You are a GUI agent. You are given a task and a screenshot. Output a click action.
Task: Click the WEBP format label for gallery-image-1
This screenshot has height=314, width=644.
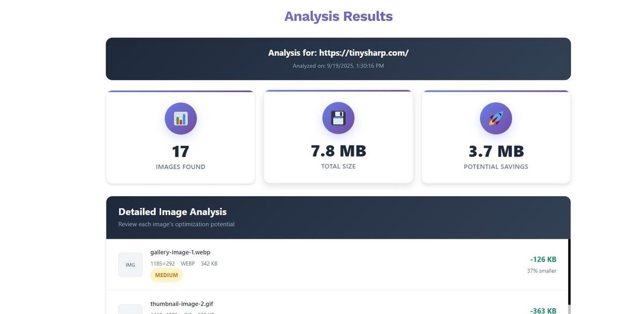pyautogui.click(x=187, y=263)
